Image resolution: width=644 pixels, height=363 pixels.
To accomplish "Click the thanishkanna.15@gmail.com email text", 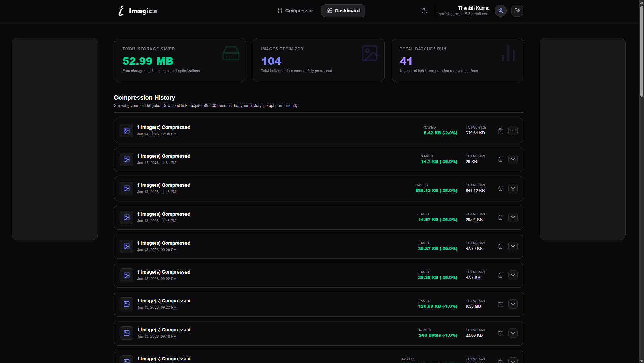I will 463,14.
